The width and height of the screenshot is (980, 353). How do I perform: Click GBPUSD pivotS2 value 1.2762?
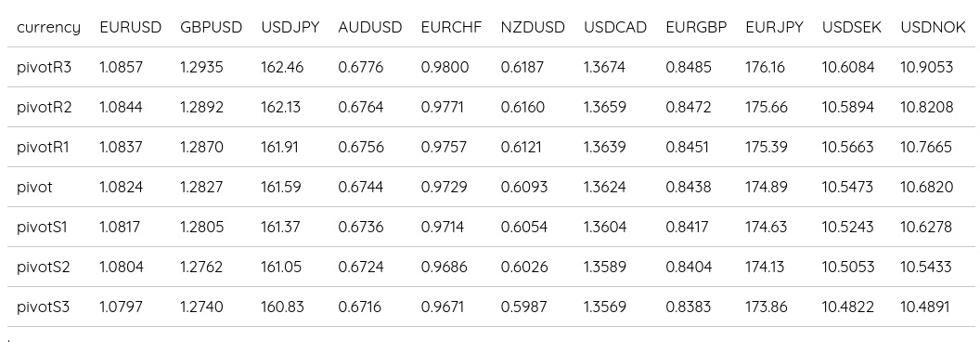point(201,268)
